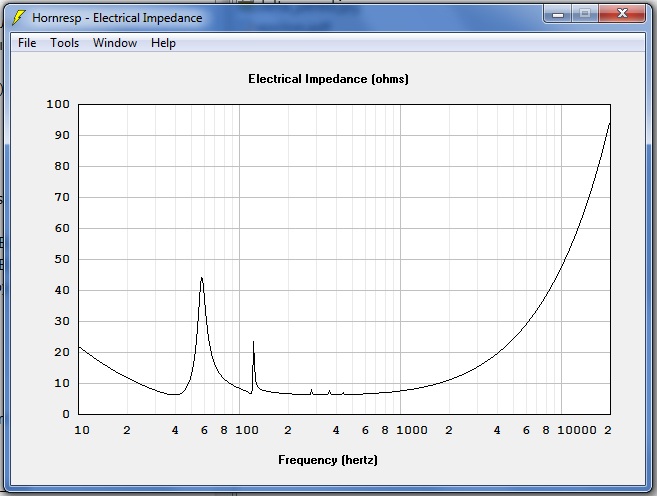Open the Window menu
The height and width of the screenshot is (496, 657).
point(115,43)
